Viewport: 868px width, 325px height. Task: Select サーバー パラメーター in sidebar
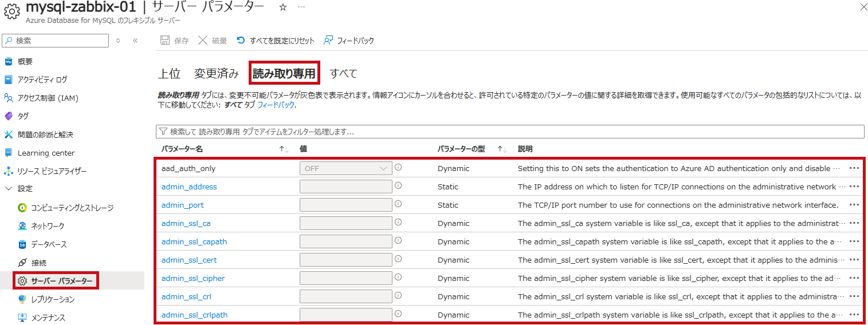[x=61, y=281]
